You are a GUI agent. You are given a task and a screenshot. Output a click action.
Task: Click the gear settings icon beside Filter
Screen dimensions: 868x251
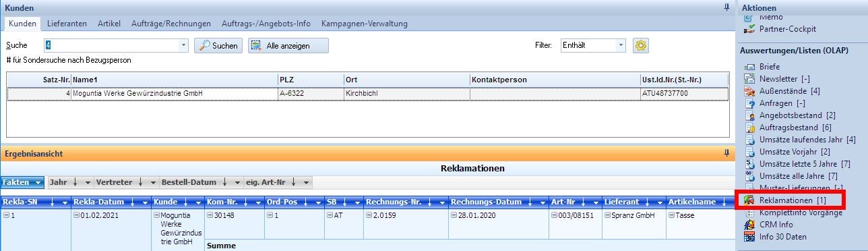640,45
